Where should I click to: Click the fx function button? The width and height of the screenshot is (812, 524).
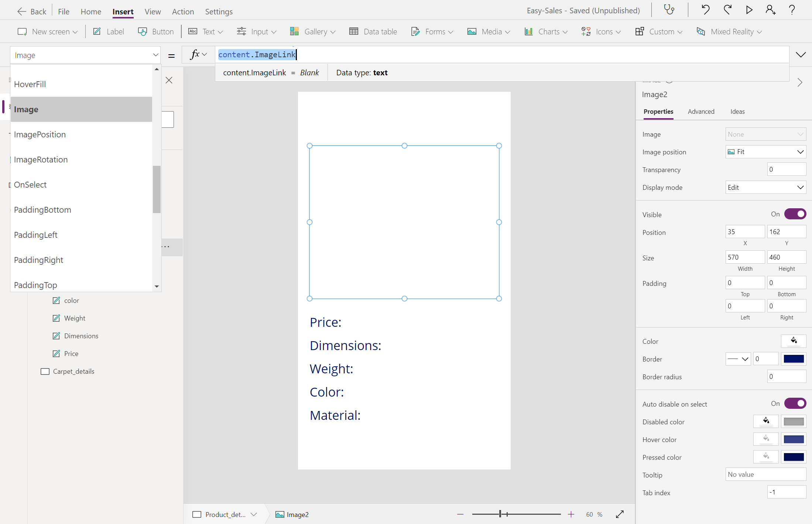click(x=198, y=55)
